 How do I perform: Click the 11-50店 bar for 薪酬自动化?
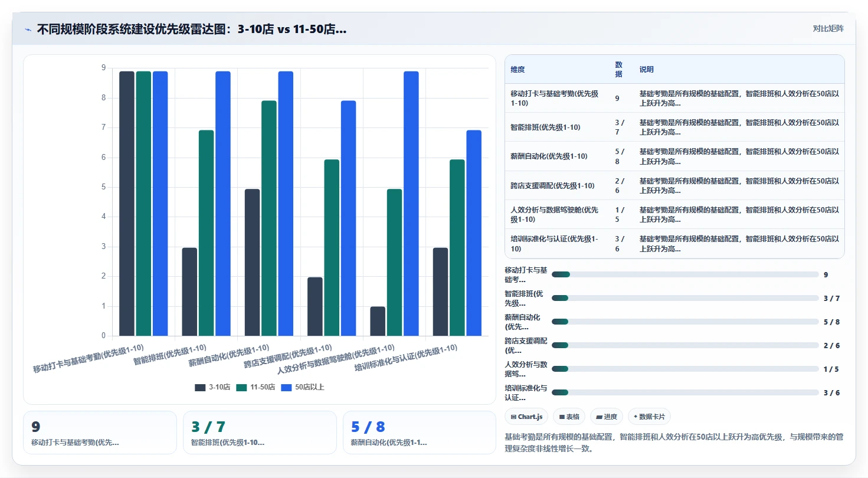click(269, 218)
